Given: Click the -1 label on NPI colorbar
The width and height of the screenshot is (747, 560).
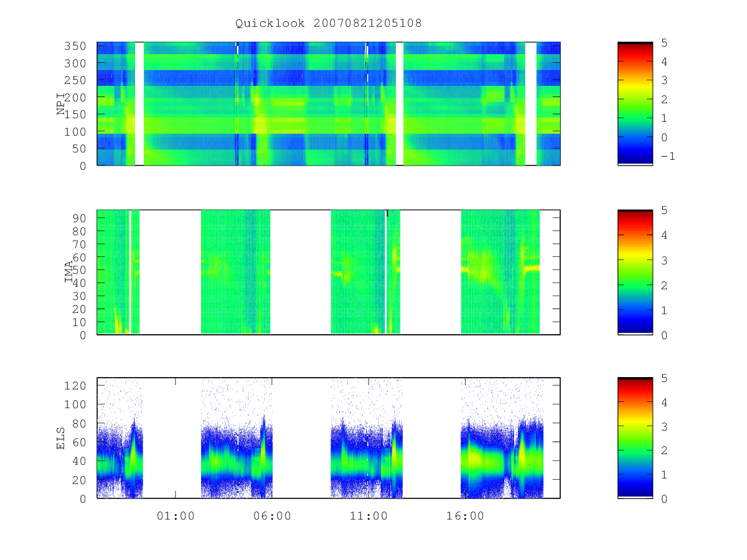Looking at the screenshot, I should 667,156.
